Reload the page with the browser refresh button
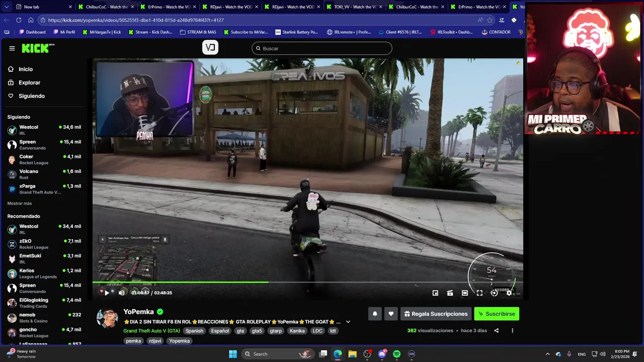This screenshot has height=362, width=644. point(19,20)
